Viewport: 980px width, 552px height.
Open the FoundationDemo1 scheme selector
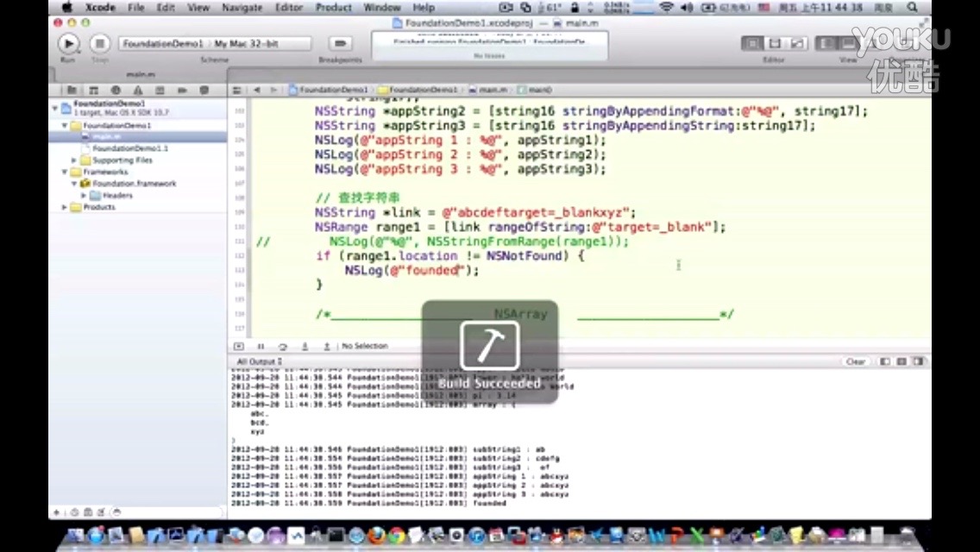[162, 43]
